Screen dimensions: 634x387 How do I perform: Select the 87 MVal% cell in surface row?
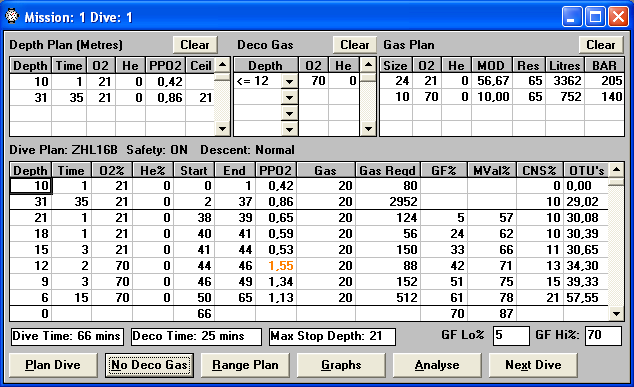click(x=492, y=313)
